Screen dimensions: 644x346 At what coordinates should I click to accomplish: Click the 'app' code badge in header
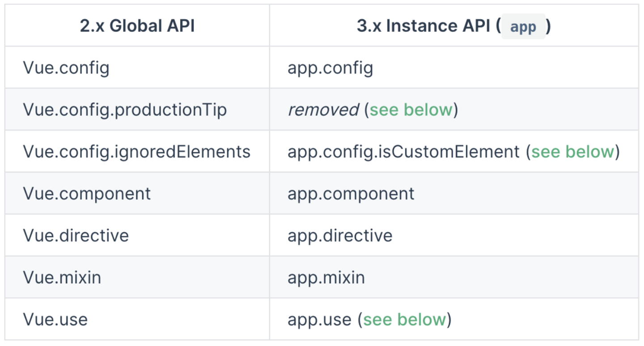(523, 26)
